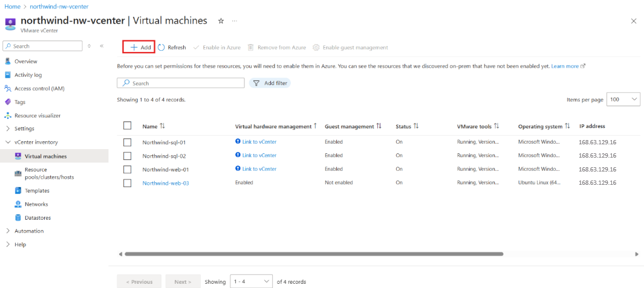Sort by Guest management column
This screenshot has height=288, width=644.
pyautogui.click(x=353, y=126)
